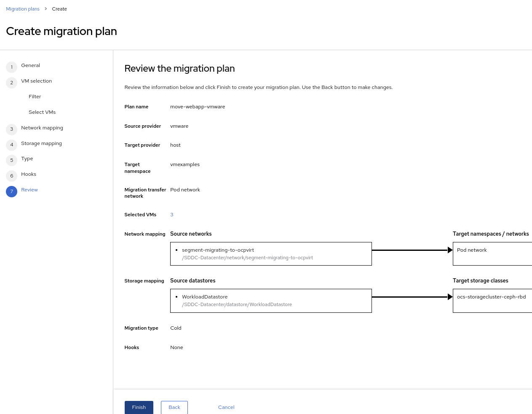This screenshot has height=414, width=532.
Task: Click step number 4 circle icon
Action: [x=12, y=145]
